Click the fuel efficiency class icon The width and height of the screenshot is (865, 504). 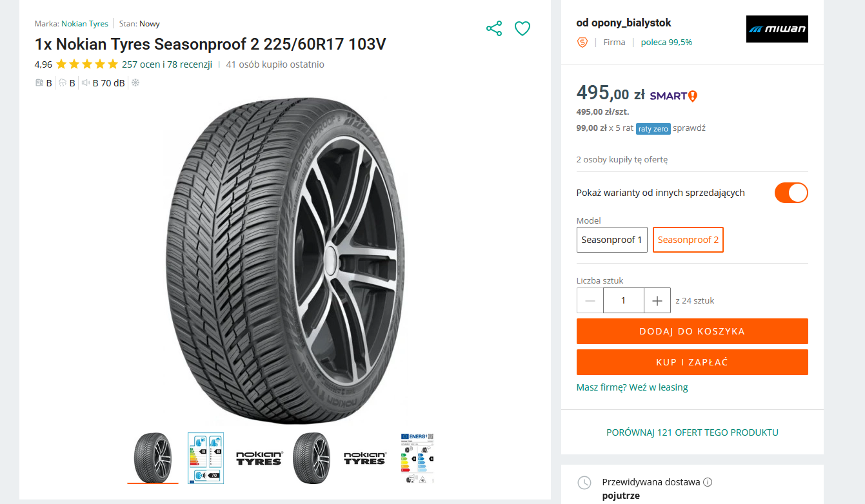point(39,82)
